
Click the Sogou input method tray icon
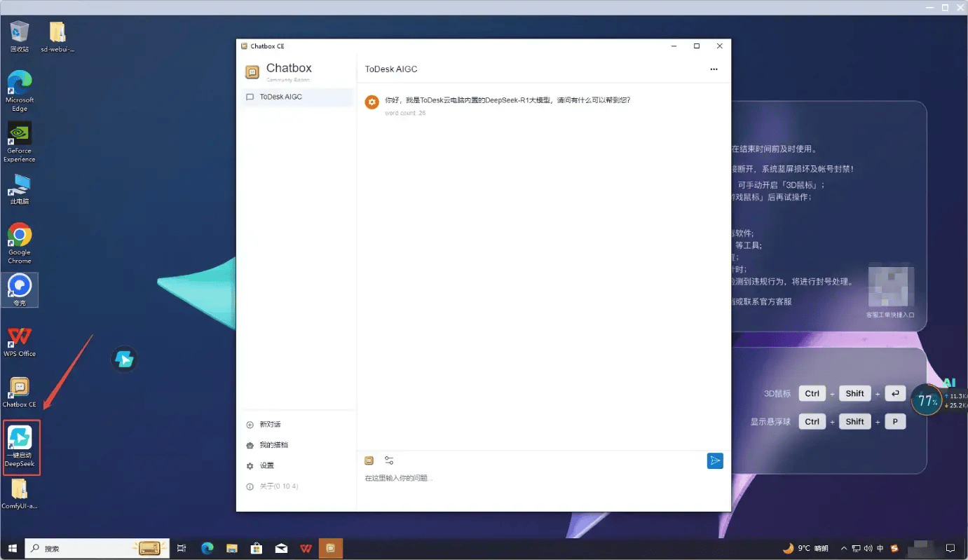[894, 548]
